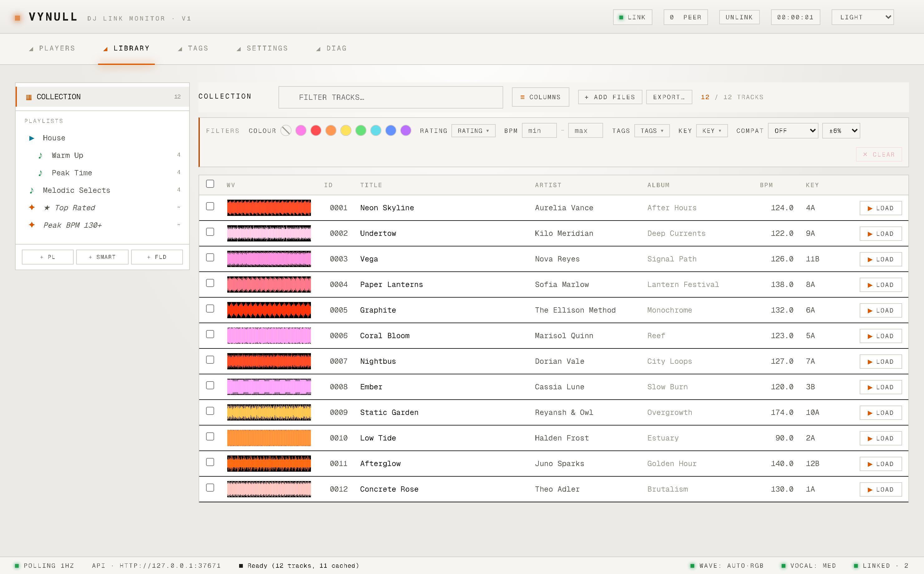Check the Concrete Rose row checkbox
The image size is (924, 574).
point(210,488)
